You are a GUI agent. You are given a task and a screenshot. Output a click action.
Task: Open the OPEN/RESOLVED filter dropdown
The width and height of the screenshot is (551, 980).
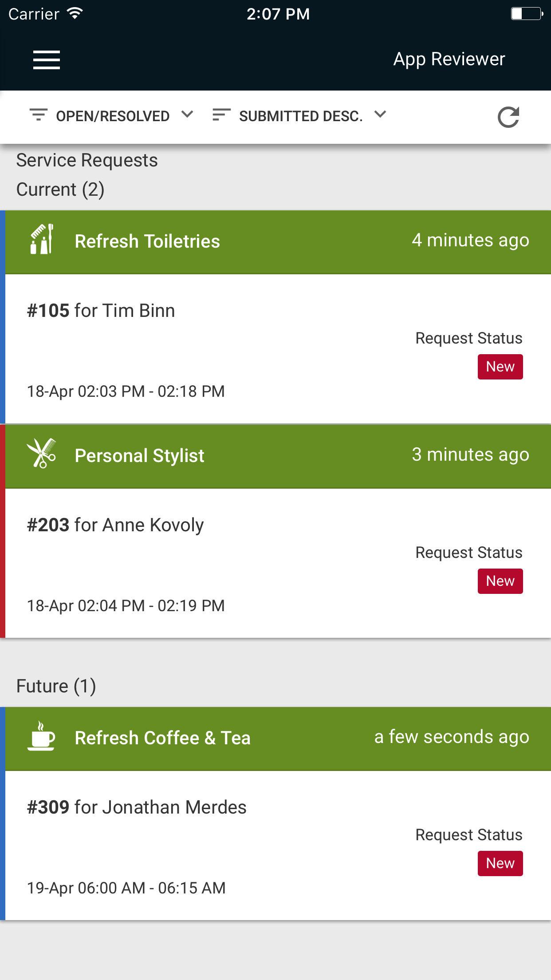(x=113, y=116)
